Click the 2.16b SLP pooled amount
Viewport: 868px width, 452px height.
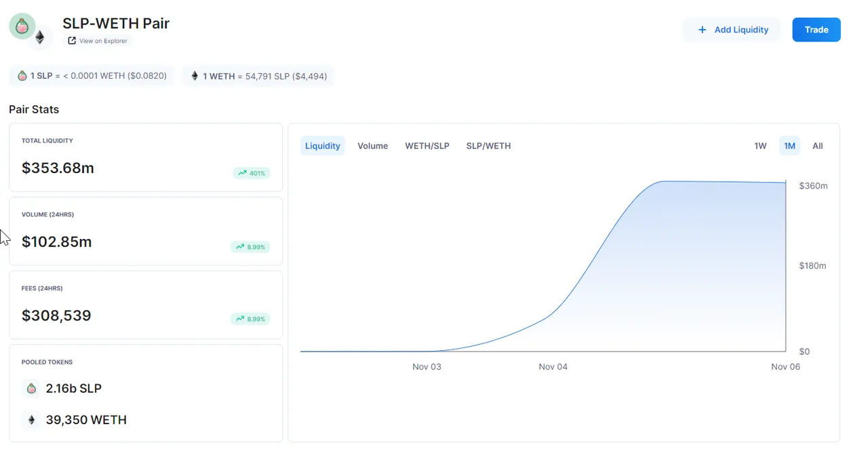point(74,389)
